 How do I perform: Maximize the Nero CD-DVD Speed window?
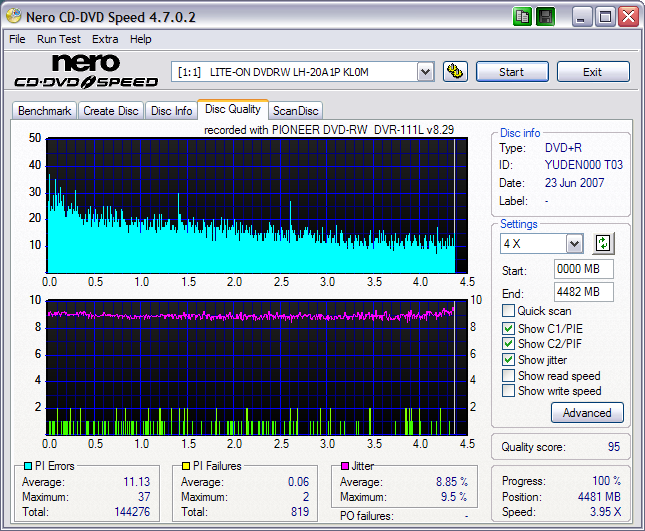pos(605,16)
